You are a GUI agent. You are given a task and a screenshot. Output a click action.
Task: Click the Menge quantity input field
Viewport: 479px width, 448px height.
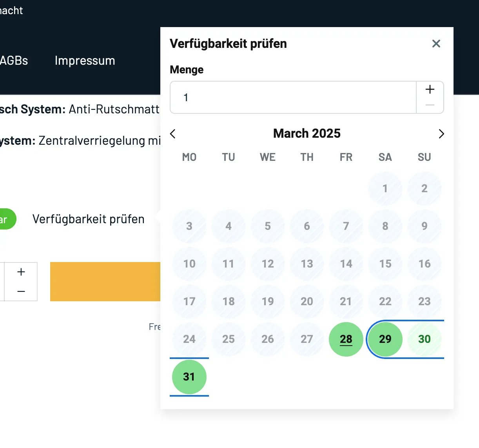[x=293, y=97]
